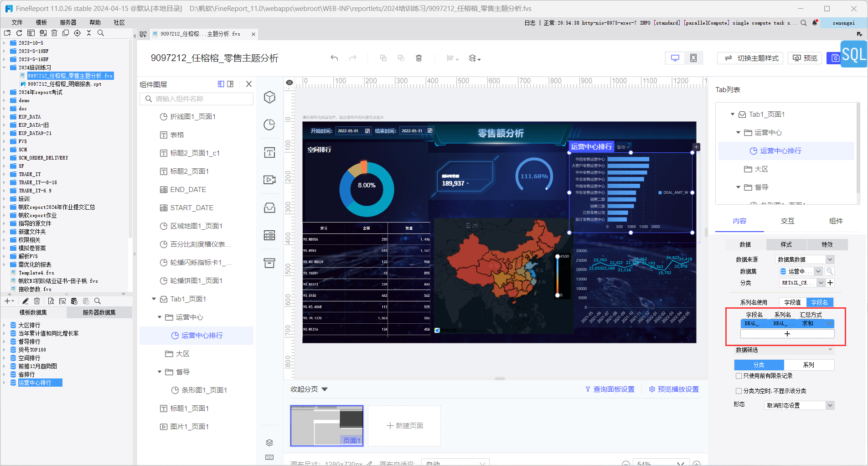Switch data filter to 系列

coord(809,365)
